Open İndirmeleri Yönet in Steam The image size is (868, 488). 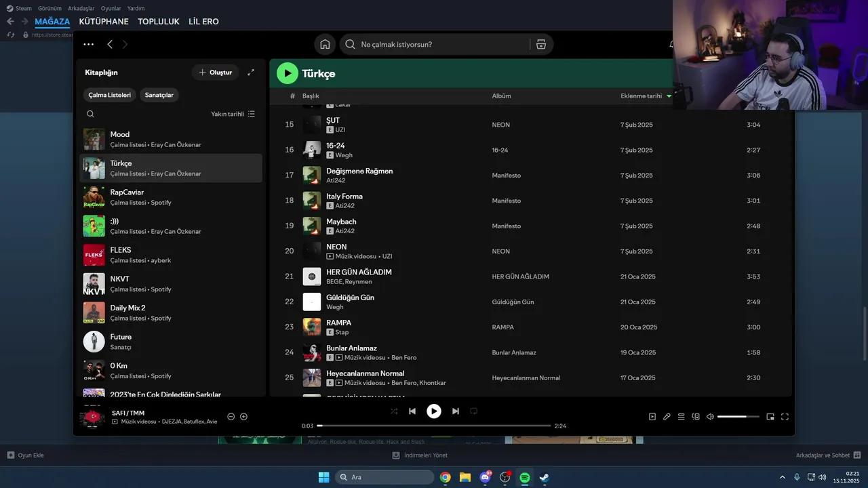pyautogui.click(x=420, y=455)
